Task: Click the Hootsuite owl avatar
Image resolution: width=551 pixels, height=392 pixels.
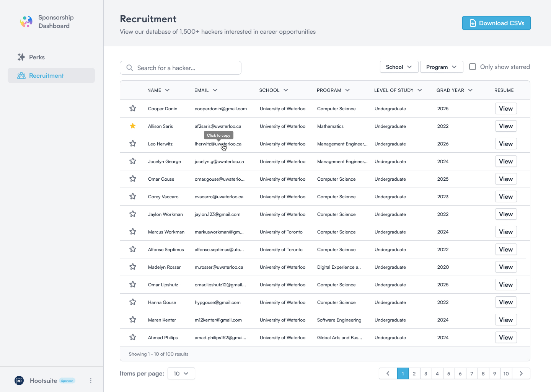Action: point(19,381)
